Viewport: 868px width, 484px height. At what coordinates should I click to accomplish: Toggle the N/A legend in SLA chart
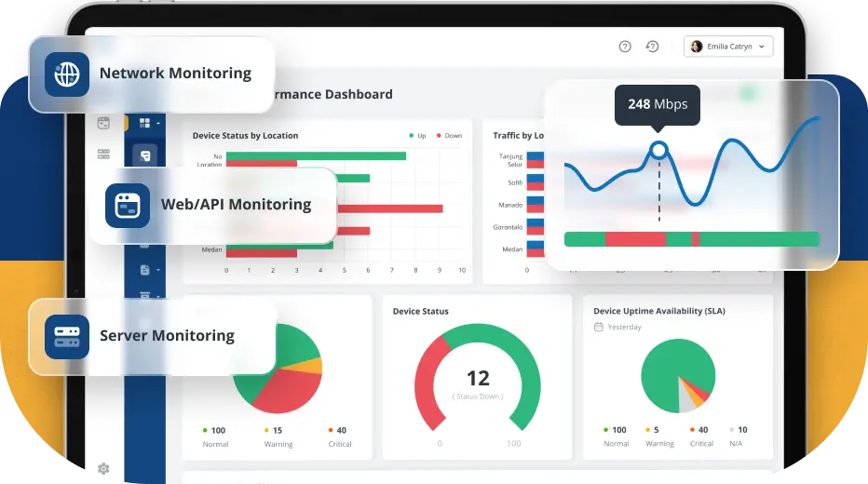(x=738, y=436)
